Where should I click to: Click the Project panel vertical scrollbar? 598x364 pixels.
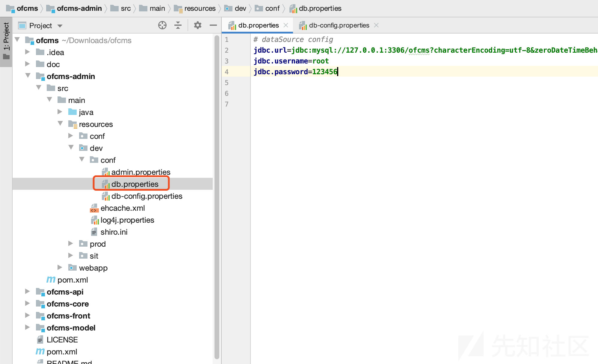[x=217, y=197]
